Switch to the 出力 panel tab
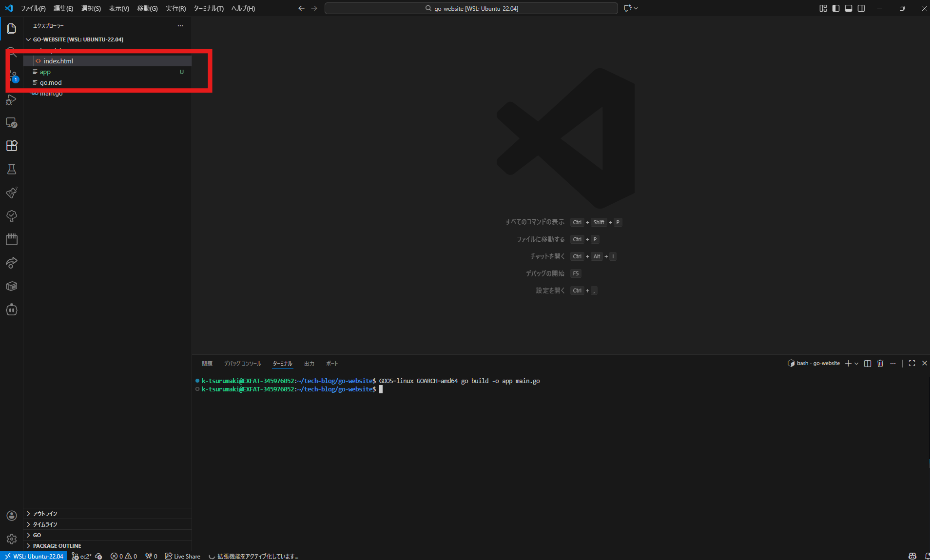930x560 pixels. pos(309,364)
